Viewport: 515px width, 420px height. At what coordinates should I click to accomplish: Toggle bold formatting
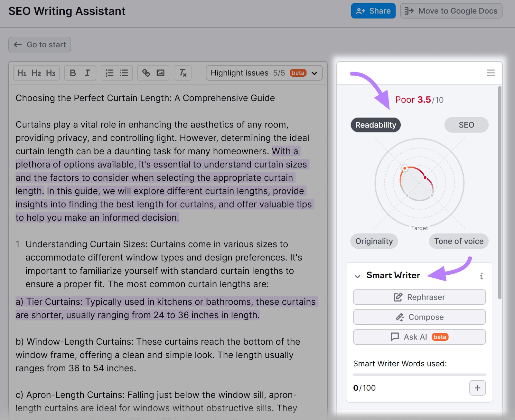[x=73, y=73]
